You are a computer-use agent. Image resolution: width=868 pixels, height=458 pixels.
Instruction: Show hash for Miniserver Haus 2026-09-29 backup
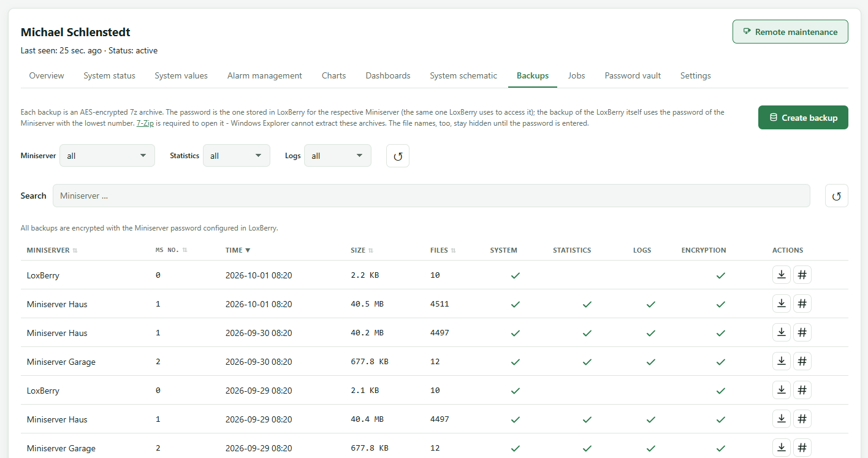(x=802, y=419)
